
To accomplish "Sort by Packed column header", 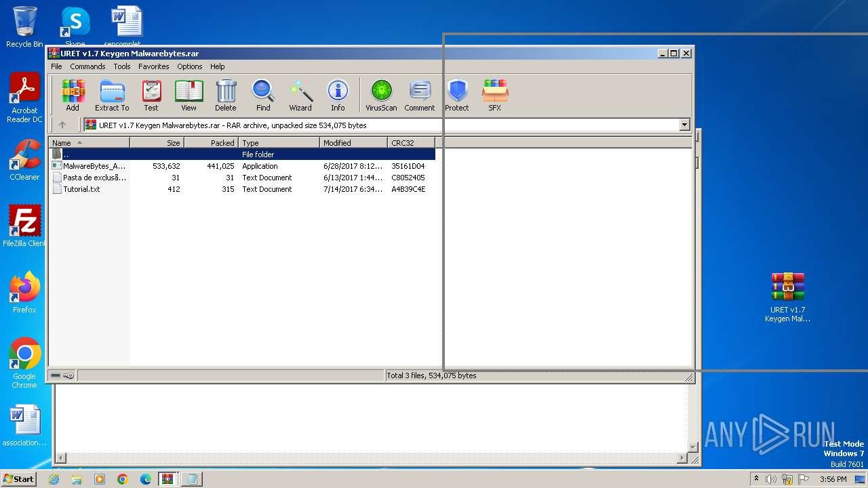I will coord(211,143).
